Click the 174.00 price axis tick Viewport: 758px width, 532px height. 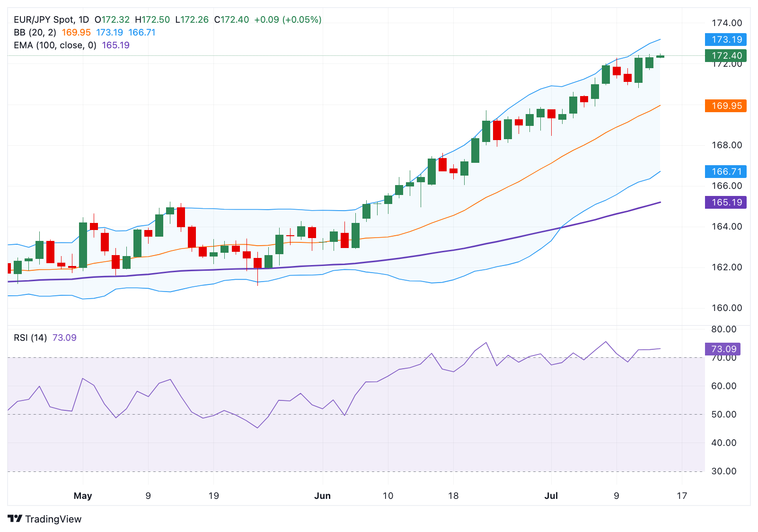tap(727, 23)
